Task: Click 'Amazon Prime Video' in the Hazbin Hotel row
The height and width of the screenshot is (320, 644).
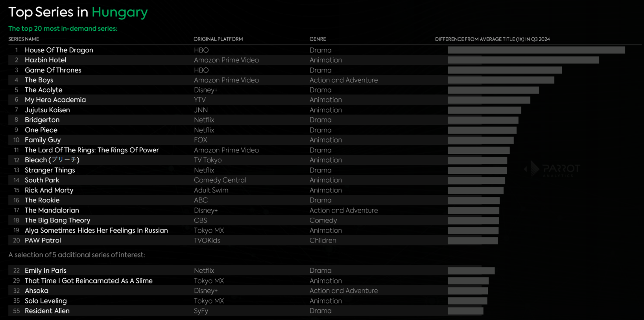Action: click(226, 60)
